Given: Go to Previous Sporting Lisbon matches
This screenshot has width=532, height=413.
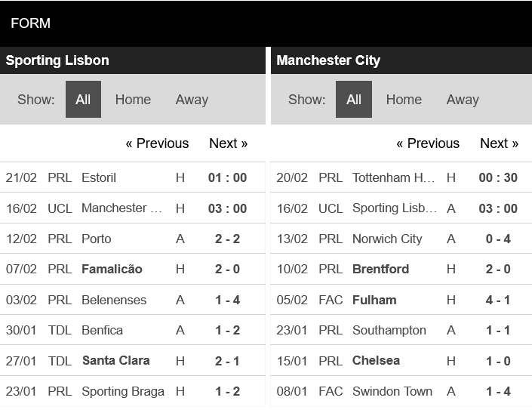Looking at the screenshot, I should [x=157, y=143].
